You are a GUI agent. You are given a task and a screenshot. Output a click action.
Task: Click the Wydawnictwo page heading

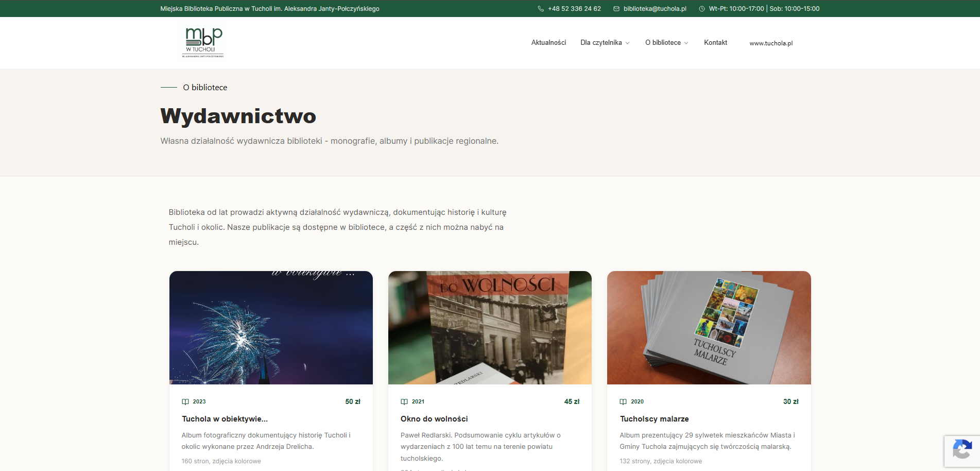coord(238,116)
